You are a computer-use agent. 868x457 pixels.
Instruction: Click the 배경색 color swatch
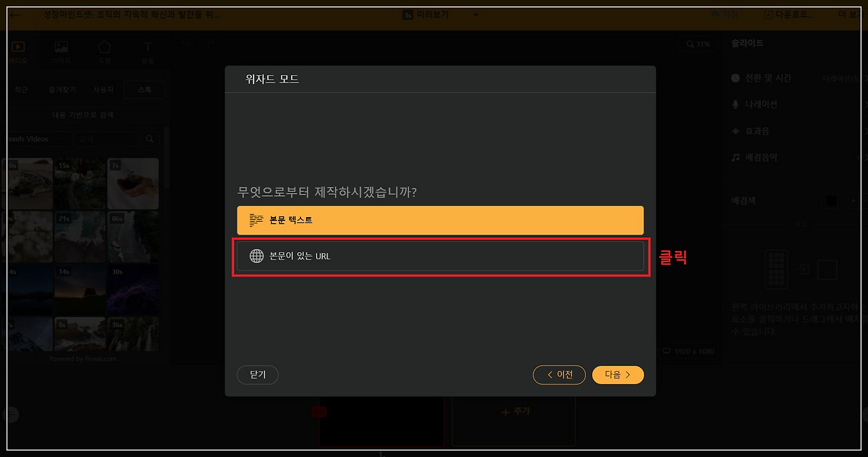pos(831,201)
